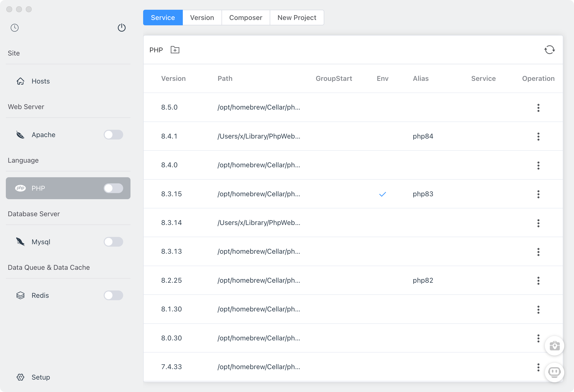This screenshot has height=392, width=574.
Task: Select the Version tab
Action: pyautogui.click(x=202, y=18)
